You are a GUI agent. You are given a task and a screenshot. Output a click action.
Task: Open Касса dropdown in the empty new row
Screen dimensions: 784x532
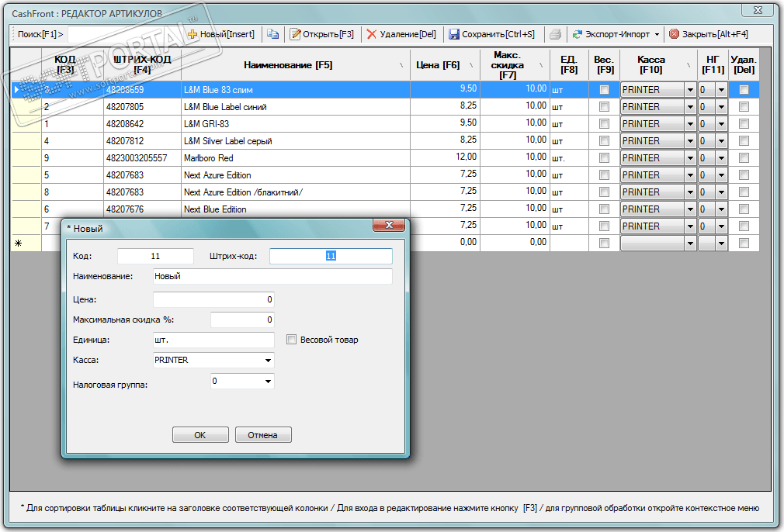coord(690,244)
